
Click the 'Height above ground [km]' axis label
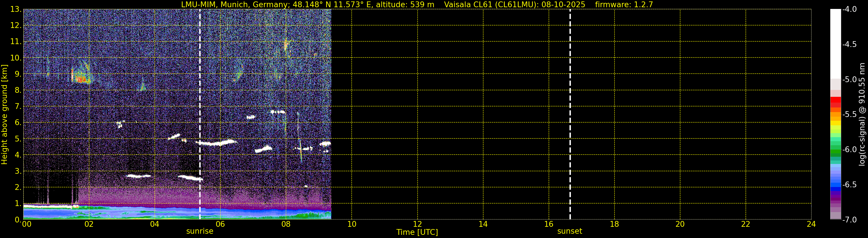4,114
